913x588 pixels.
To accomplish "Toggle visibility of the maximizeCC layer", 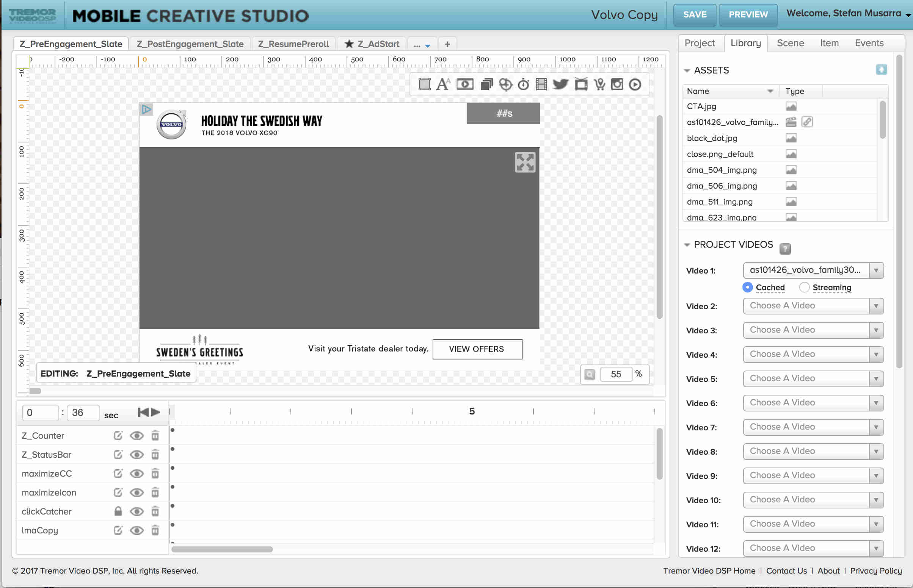I will click(137, 474).
